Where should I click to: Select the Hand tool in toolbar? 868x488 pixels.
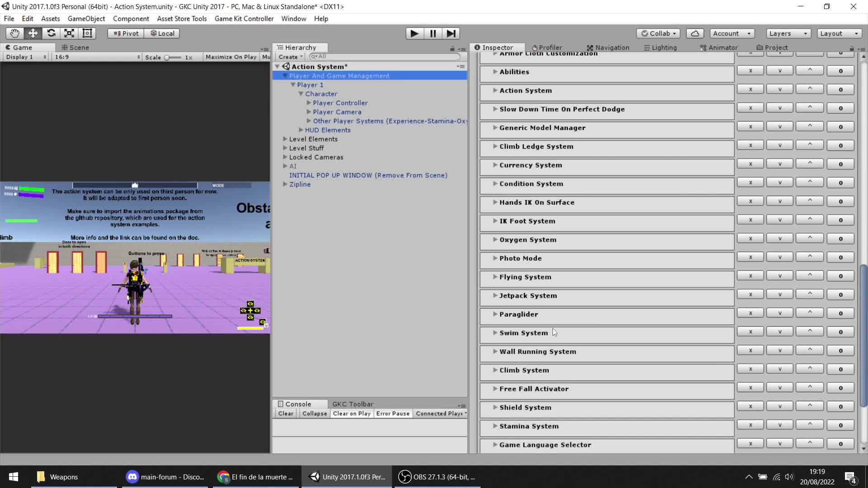coord(14,33)
